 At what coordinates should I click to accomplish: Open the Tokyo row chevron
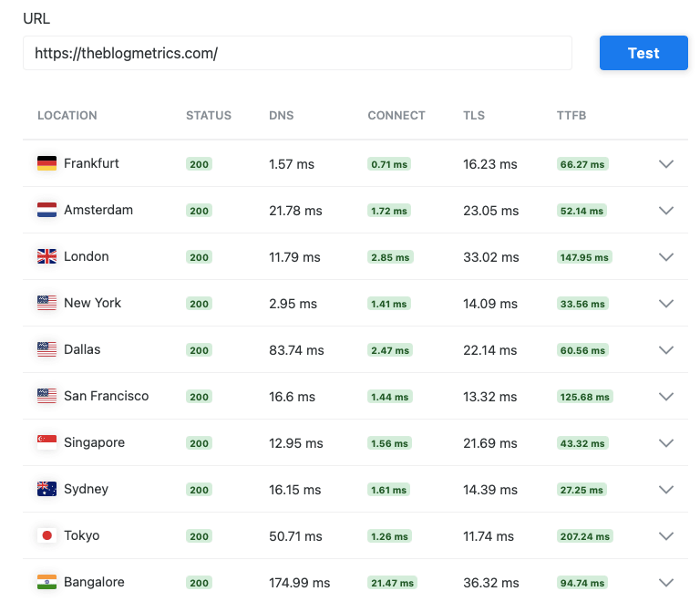click(666, 536)
